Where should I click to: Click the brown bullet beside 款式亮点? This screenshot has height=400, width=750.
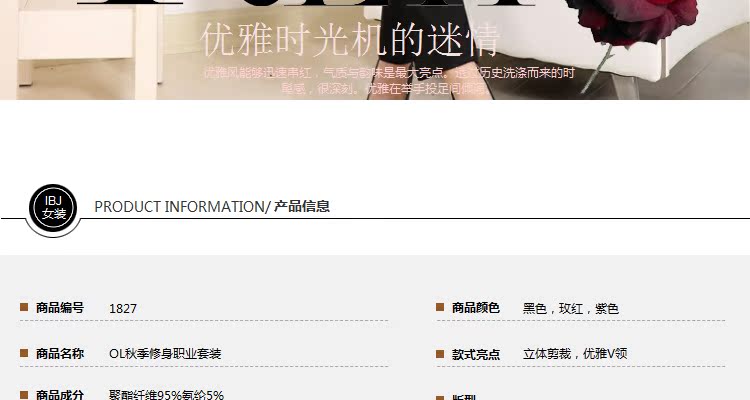(440, 354)
